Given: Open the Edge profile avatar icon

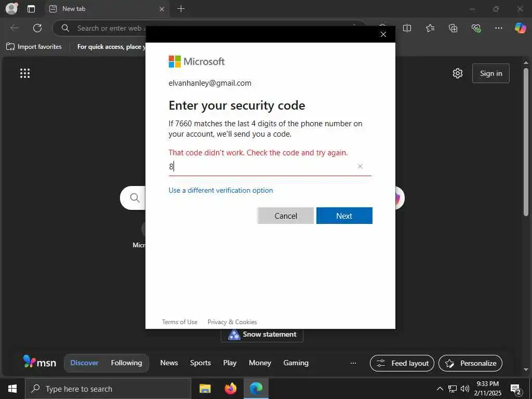Looking at the screenshot, I should click(x=11, y=8).
